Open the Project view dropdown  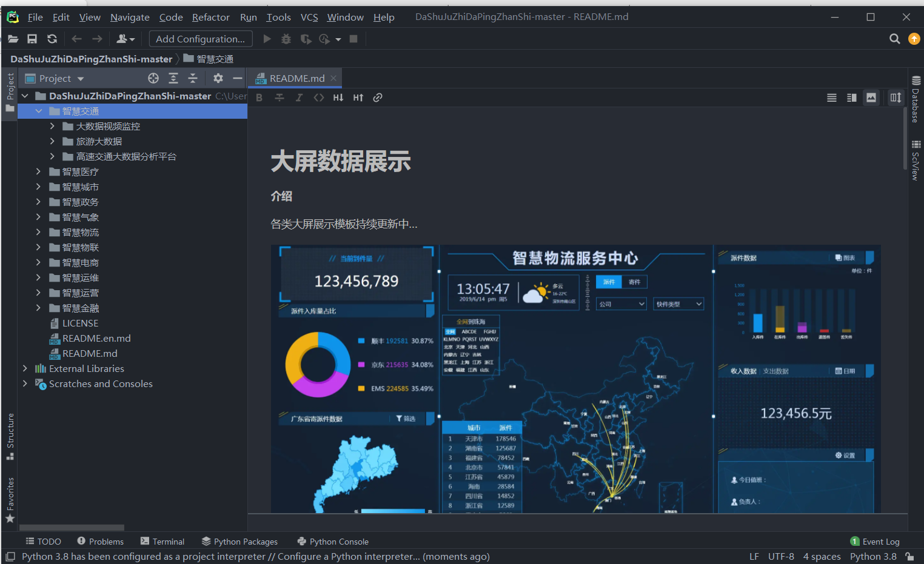tap(55, 78)
